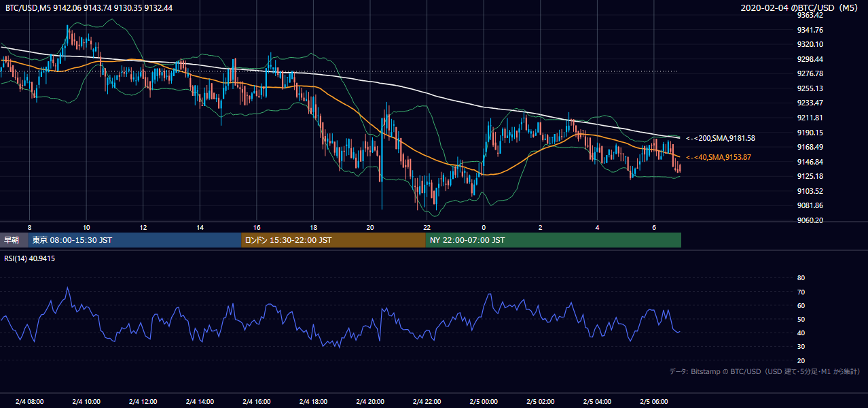This screenshot has width=868, height=408.
Task: Click the 2/4 20:00 date label
Action: click(369, 401)
